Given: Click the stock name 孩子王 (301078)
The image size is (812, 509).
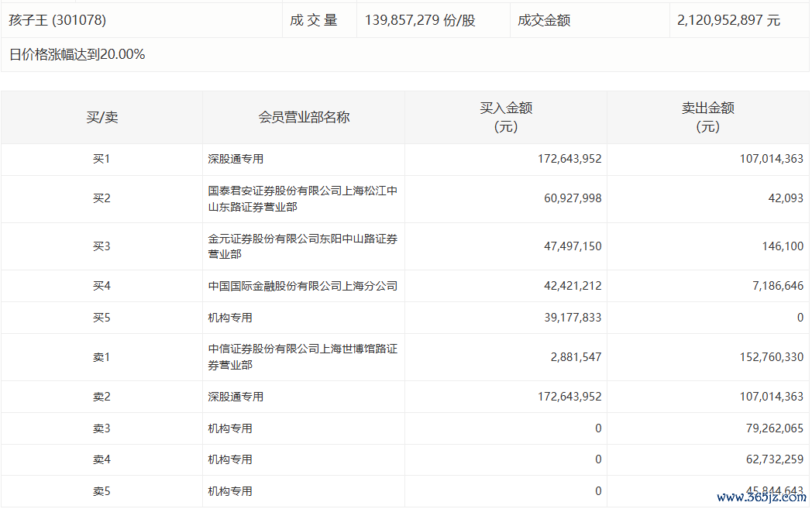Looking at the screenshot, I should [x=57, y=20].
